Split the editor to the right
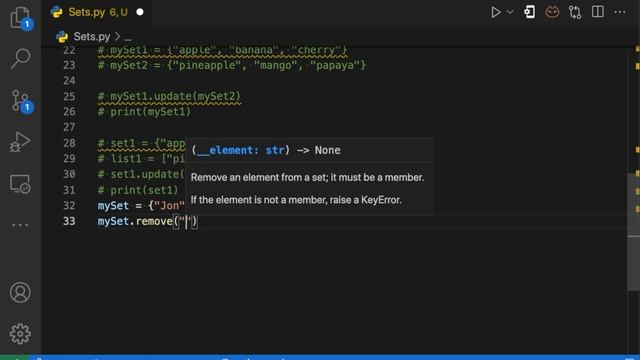 pyautogui.click(x=598, y=12)
